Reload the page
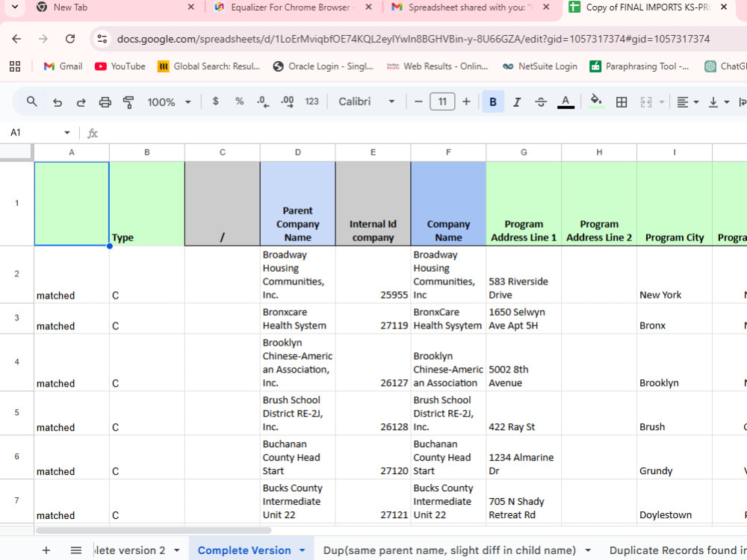 [70, 39]
